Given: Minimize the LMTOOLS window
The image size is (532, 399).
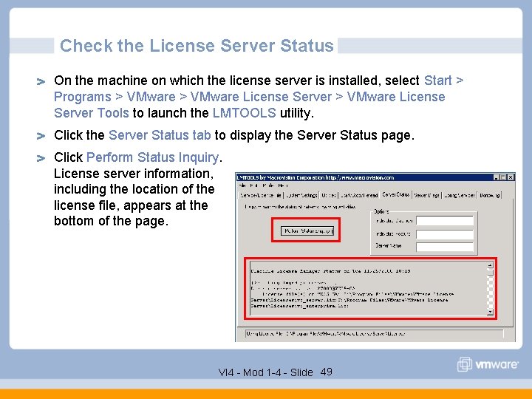Looking at the screenshot, I should (497, 177).
